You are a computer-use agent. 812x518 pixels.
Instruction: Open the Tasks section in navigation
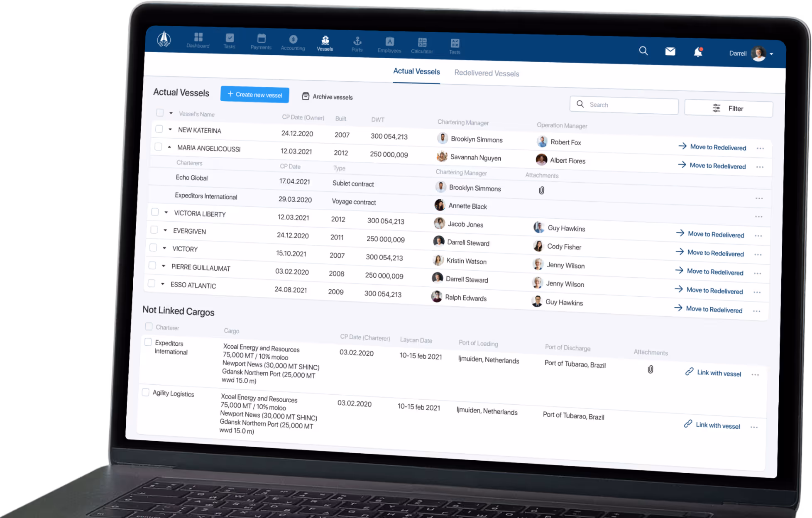[x=229, y=41]
